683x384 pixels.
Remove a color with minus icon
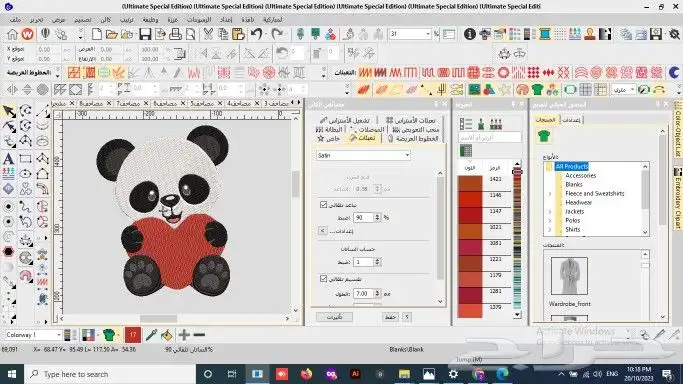(x=199, y=335)
